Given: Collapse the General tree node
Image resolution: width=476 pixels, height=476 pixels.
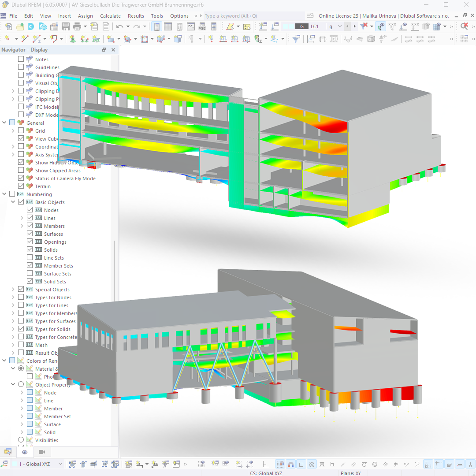Looking at the screenshot, I should [4, 123].
